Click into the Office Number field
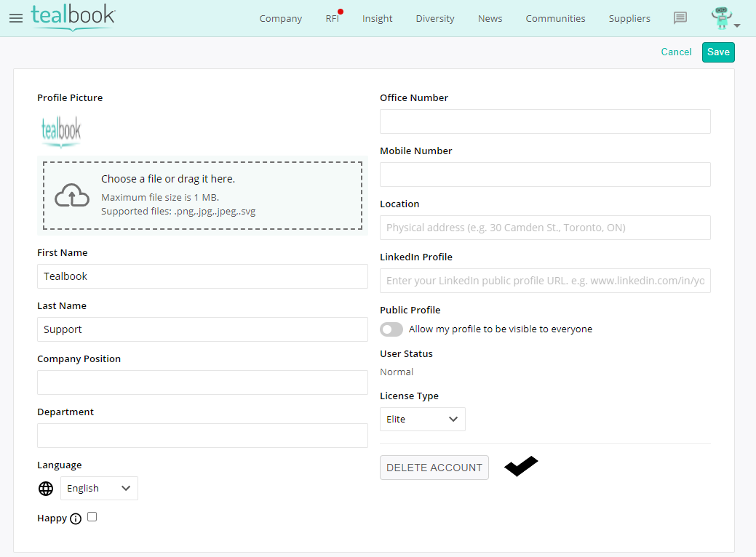This screenshot has width=756, height=557. 545,121
